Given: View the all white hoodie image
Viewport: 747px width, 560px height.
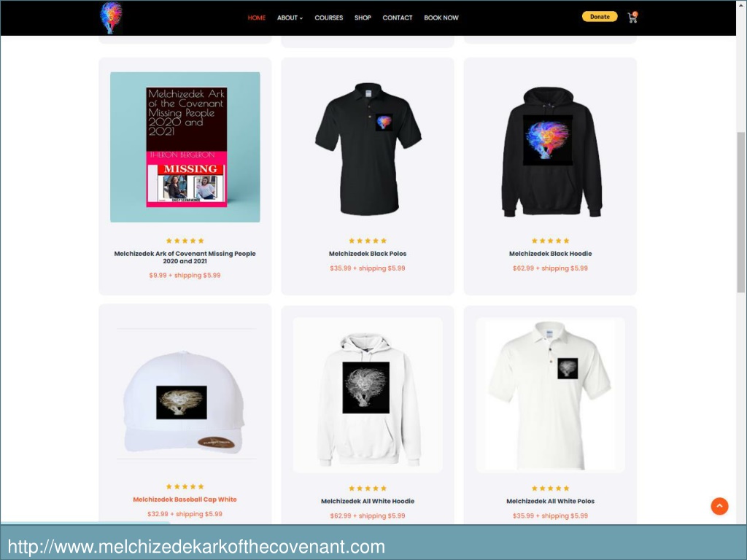Looking at the screenshot, I should coord(368,395).
